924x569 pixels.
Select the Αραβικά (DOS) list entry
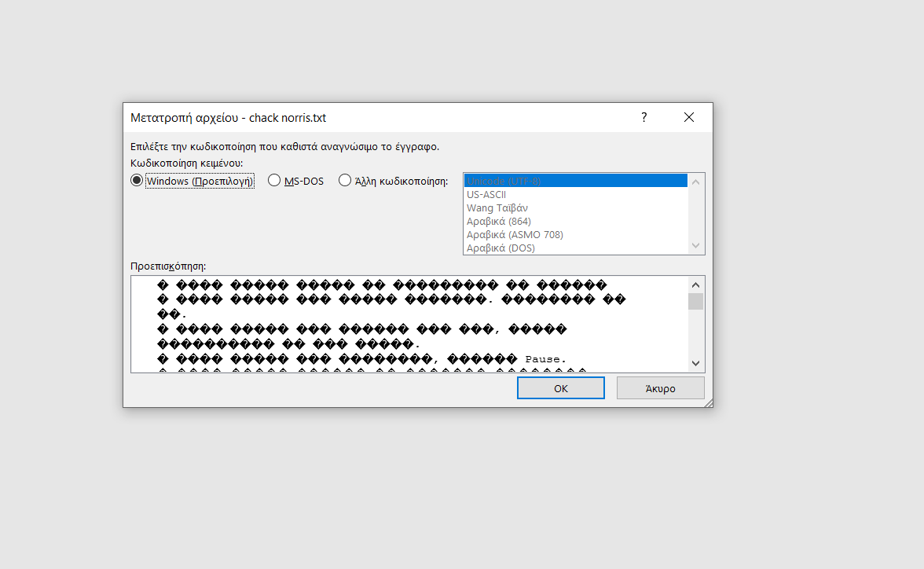pos(575,248)
